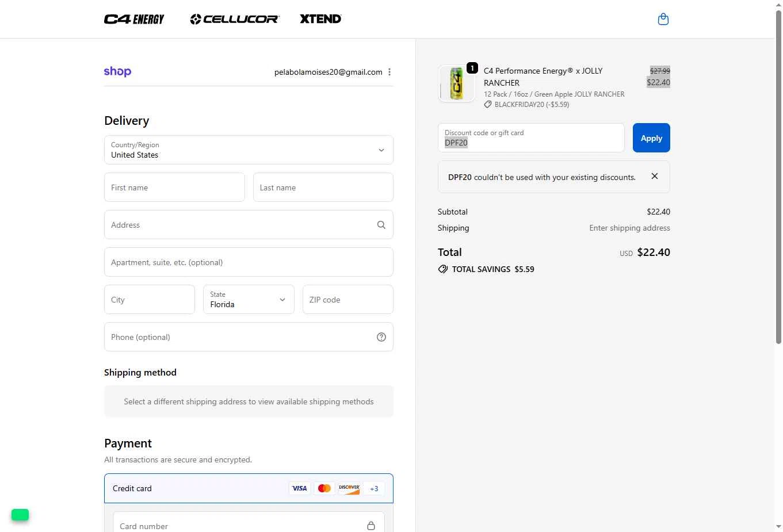Focus the ZIP code field
Viewport: 783px width, 532px height.
(348, 300)
